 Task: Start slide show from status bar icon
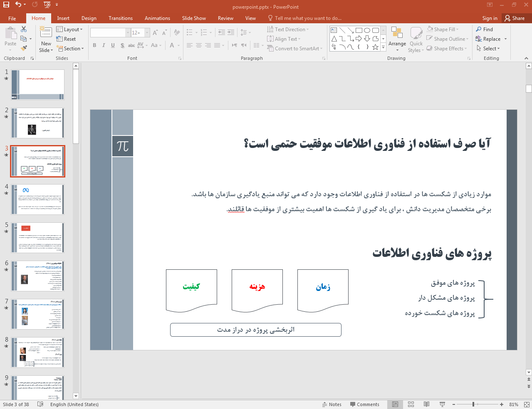pyautogui.click(x=442, y=404)
